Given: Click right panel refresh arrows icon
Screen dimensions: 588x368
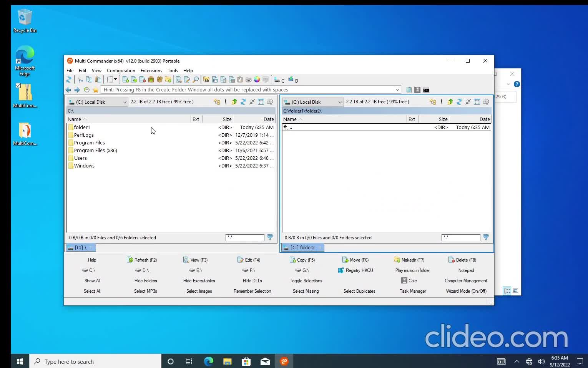Looking at the screenshot, I should tap(459, 102).
